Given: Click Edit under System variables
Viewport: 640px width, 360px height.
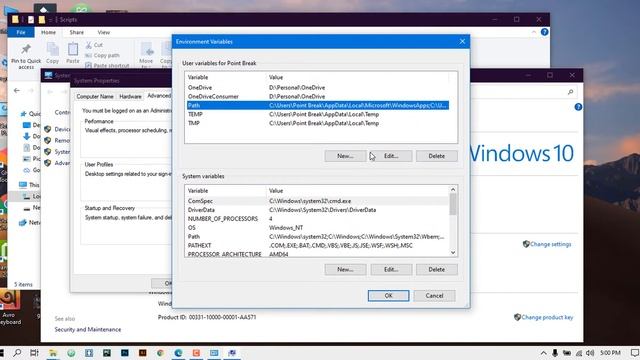Looking at the screenshot, I should click(391, 269).
